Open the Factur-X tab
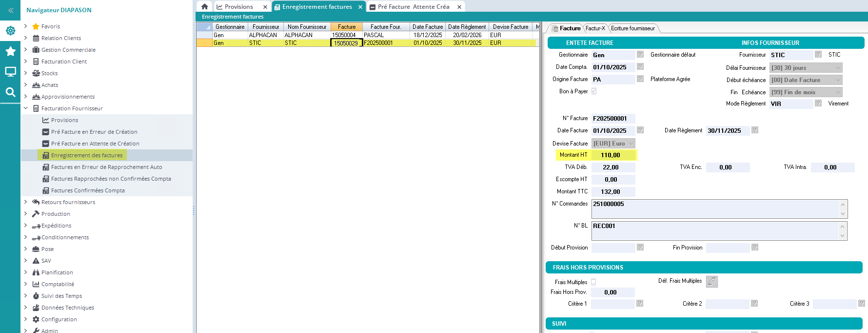Viewport: 868px width, 333px height. coord(595,28)
